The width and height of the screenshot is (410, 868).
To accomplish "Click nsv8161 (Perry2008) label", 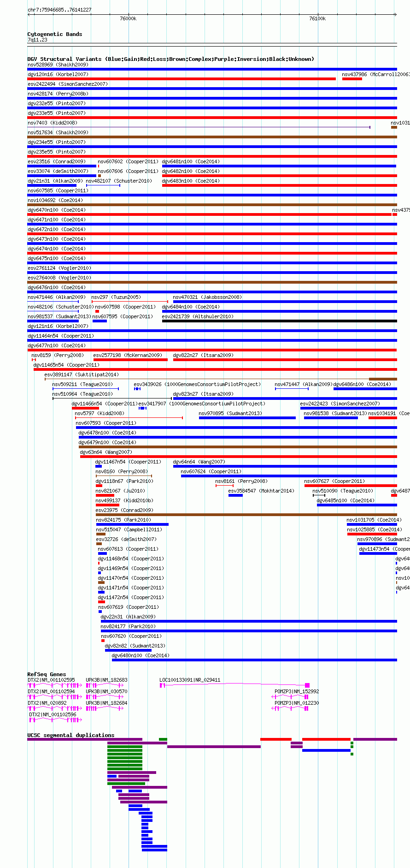I will tap(241, 481).
